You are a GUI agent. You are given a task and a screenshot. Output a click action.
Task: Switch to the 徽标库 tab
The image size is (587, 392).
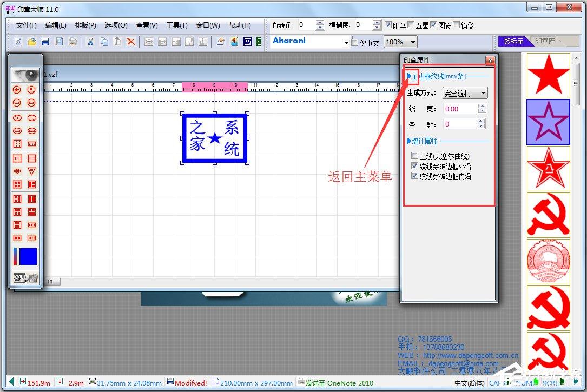coord(513,41)
